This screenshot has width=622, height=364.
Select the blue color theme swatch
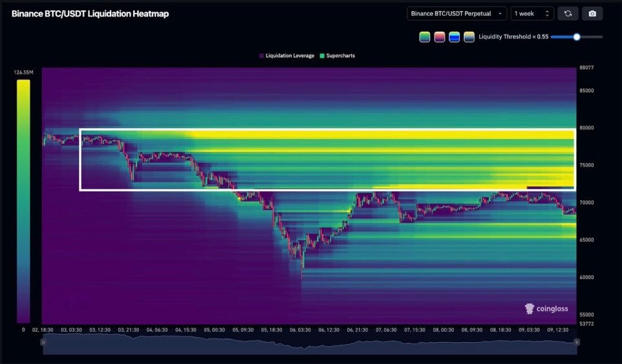(x=454, y=37)
